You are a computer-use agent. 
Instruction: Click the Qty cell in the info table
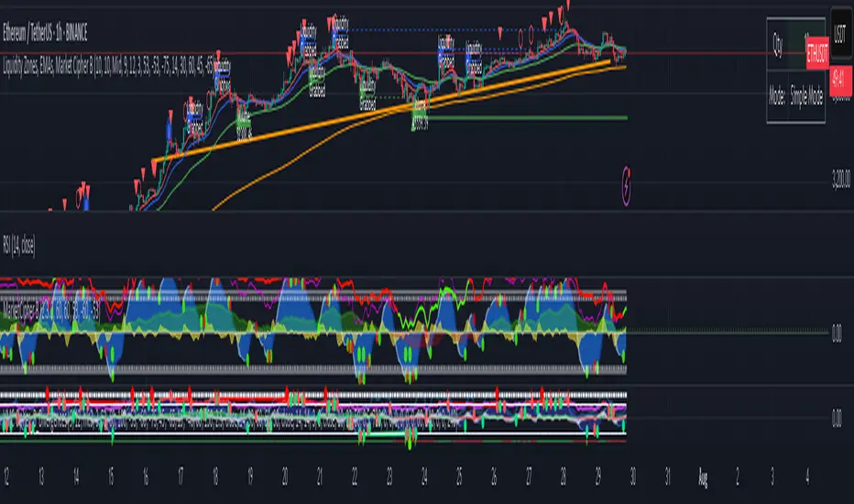pos(778,45)
